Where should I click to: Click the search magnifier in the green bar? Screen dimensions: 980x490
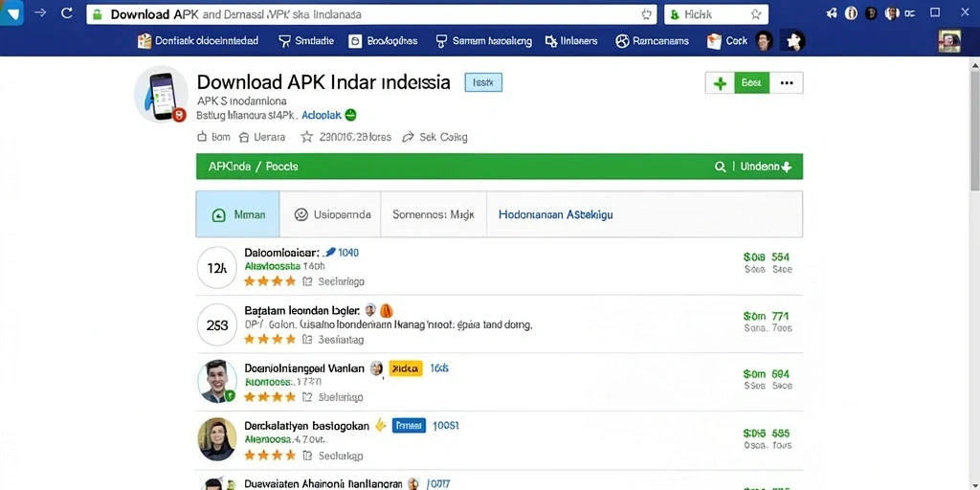pyautogui.click(x=720, y=167)
